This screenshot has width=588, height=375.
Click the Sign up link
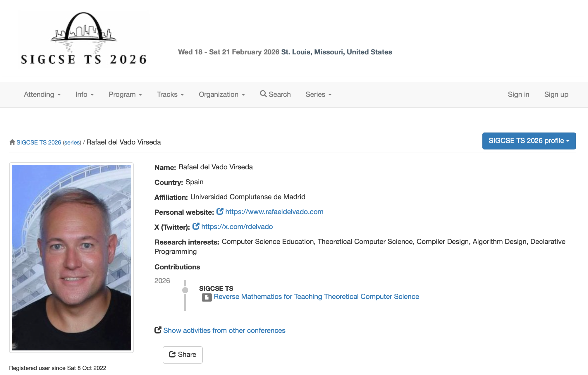point(556,94)
